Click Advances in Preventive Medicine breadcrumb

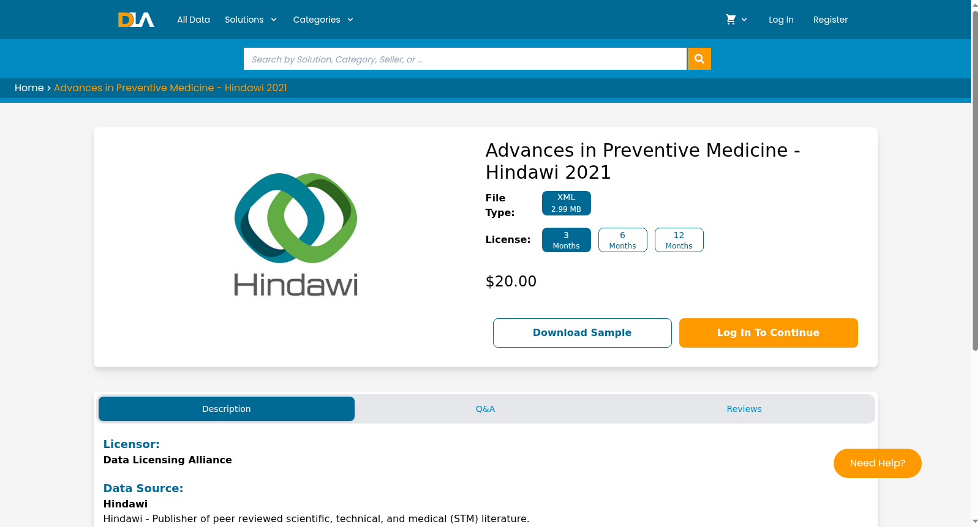[x=170, y=88]
